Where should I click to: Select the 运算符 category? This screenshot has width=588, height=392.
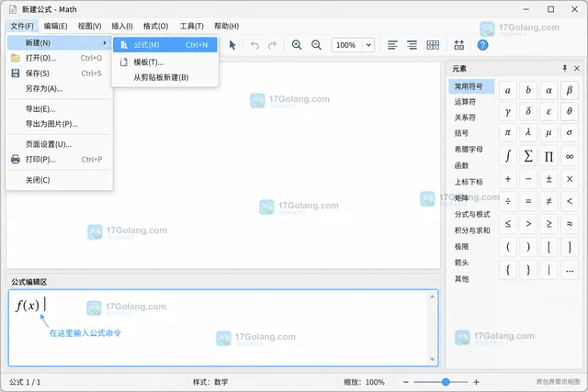(465, 102)
